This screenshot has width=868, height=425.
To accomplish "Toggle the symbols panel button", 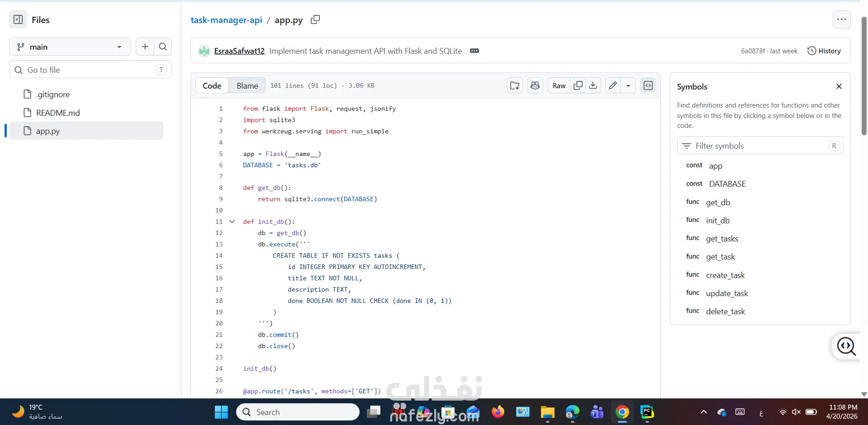I will coord(648,85).
